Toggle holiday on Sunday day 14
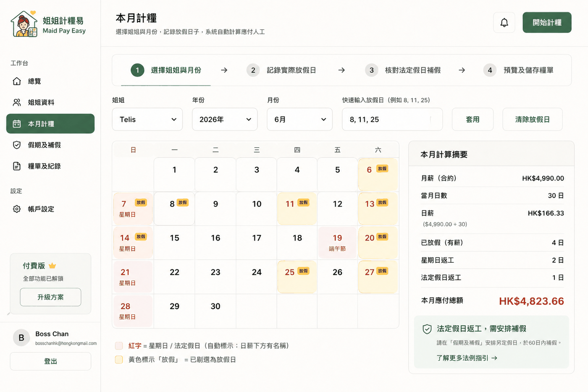The height and width of the screenshot is (392, 588). (x=133, y=243)
